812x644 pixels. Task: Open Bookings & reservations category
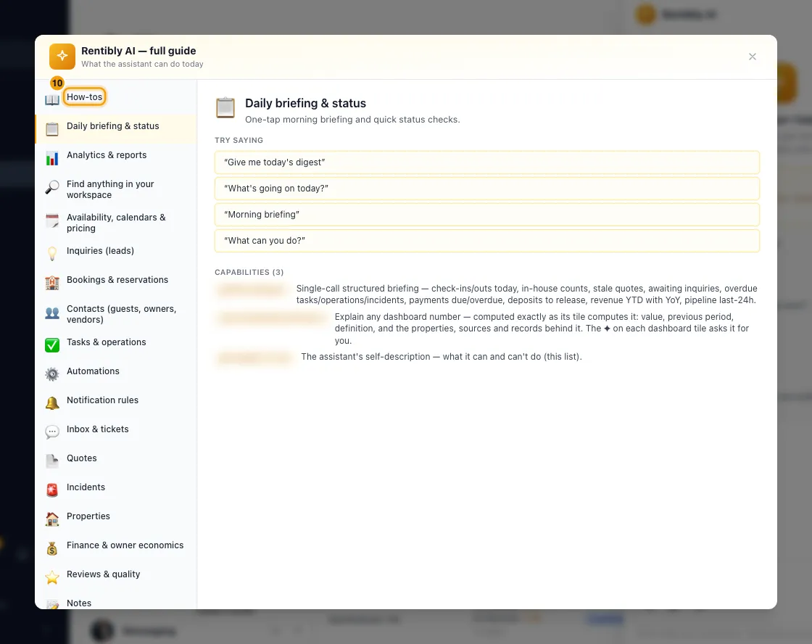pyautogui.click(x=116, y=282)
